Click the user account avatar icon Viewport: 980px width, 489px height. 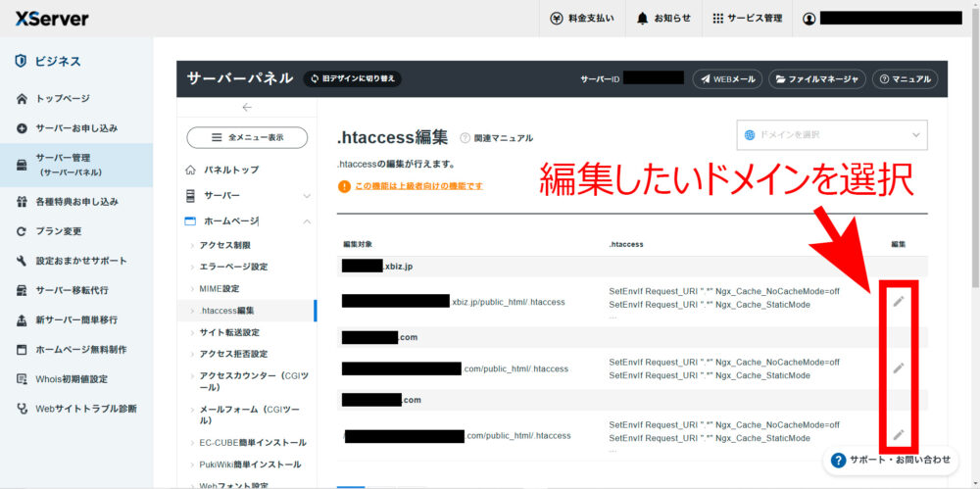pos(808,19)
